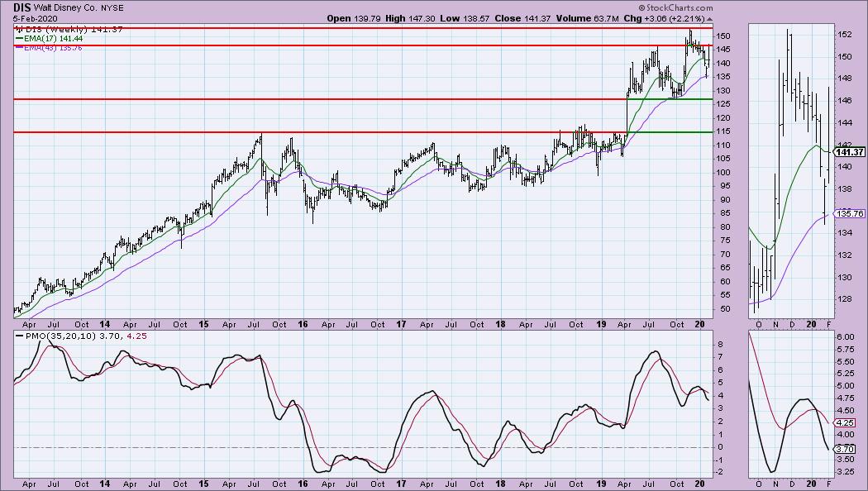Click the up-arrow change indicator icon
The image size is (868, 491).
(709, 19)
